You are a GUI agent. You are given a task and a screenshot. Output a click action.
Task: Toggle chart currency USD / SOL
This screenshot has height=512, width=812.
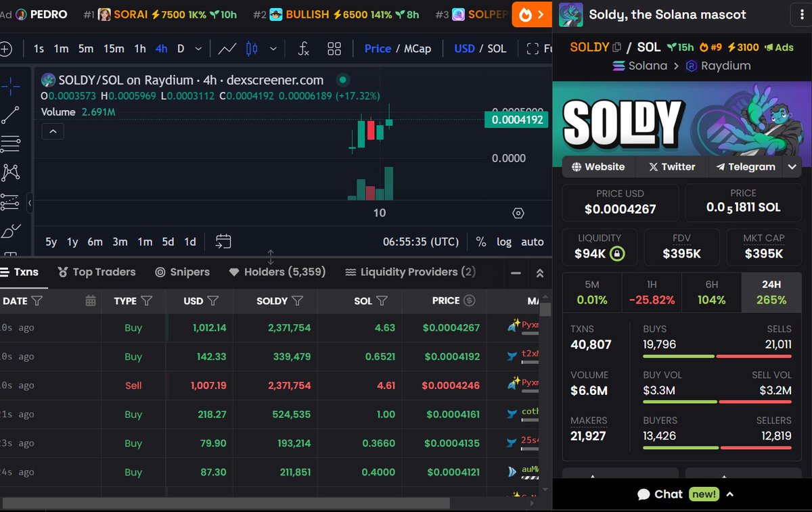pyautogui.click(x=480, y=49)
